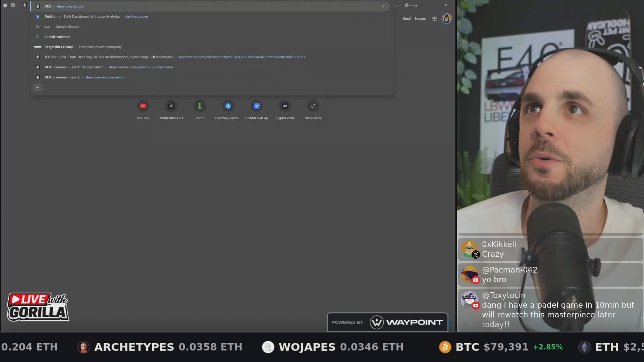Viewport: 644px width, 362px height.
Task: Click the DEX Screener icon of the first suggestion
Action: (x=38, y=6)
